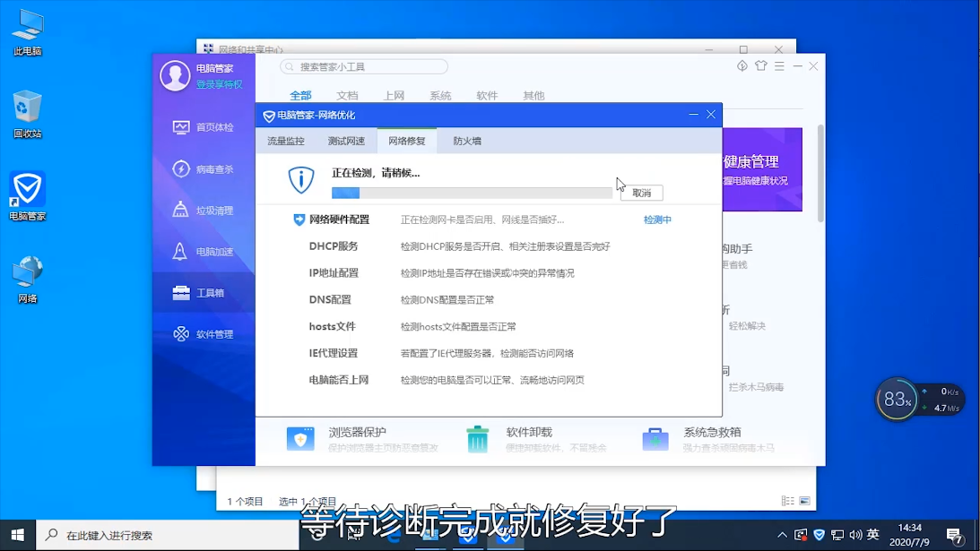Open the 回收站 desktop icon
This screenshot has height=551, width=980.
coord(28,115)
